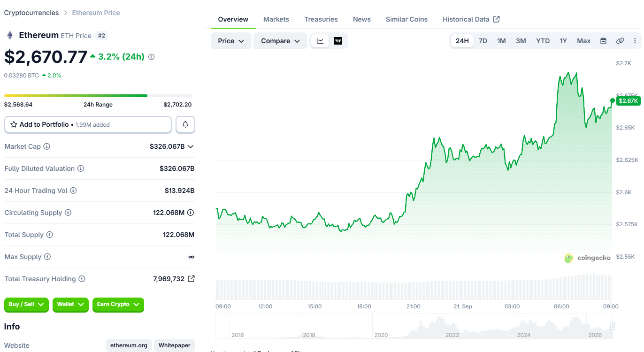Open the Wallet dropdown

(70, 305)
